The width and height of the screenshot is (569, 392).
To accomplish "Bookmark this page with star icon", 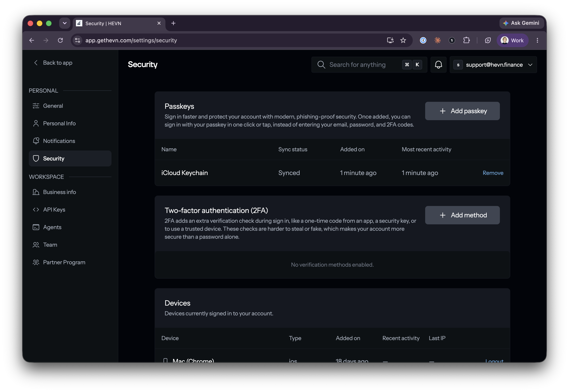I will (403, 40).
